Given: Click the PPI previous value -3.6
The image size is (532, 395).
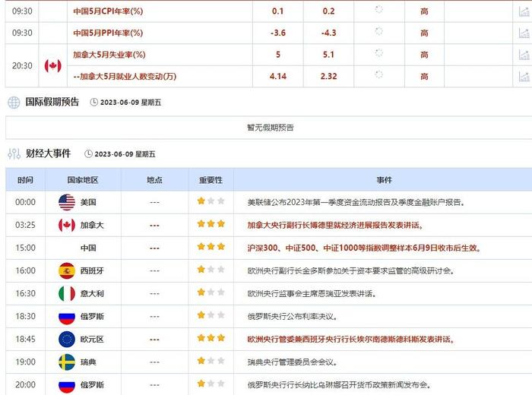Looking at the screenshot, I should pos(278,33).
